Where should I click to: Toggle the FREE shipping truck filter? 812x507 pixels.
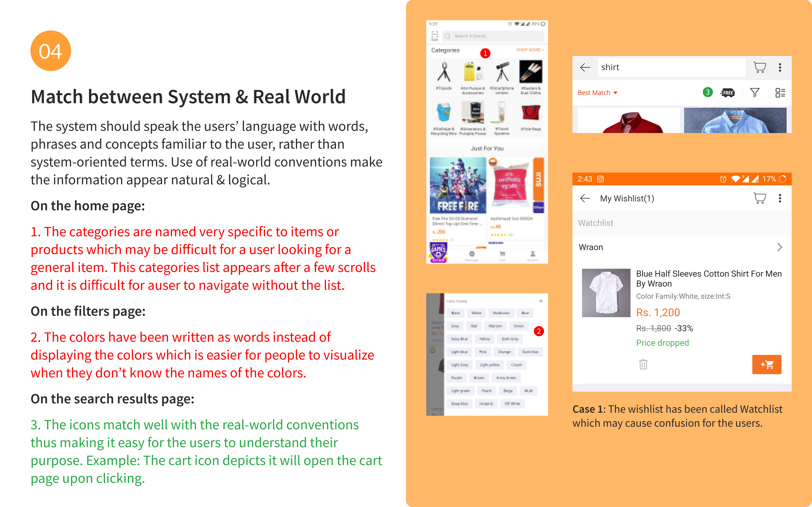(x=727, y=92)
